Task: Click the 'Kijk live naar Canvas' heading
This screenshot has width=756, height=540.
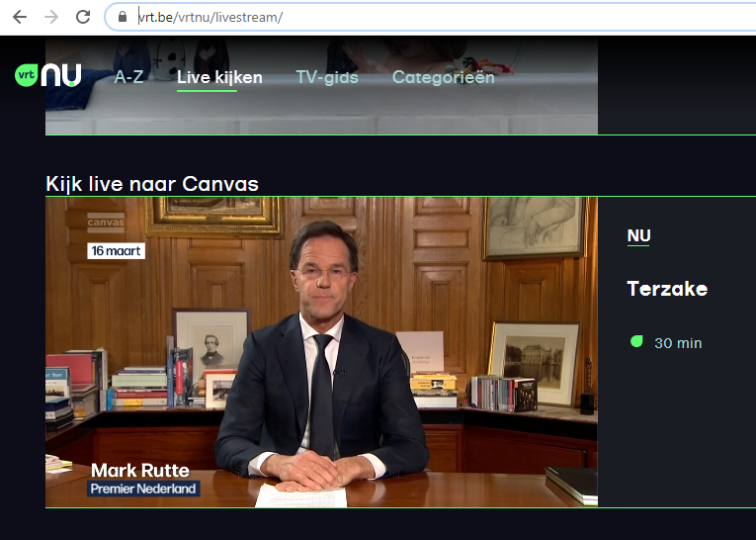Action: pos(152,184)
